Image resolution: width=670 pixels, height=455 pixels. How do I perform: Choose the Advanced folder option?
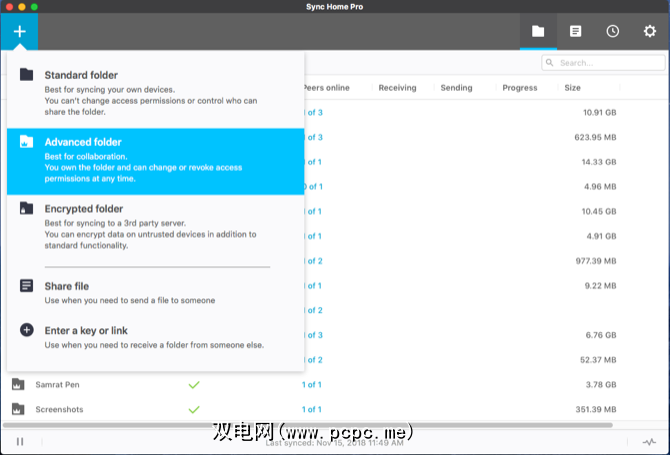(156, 161)
